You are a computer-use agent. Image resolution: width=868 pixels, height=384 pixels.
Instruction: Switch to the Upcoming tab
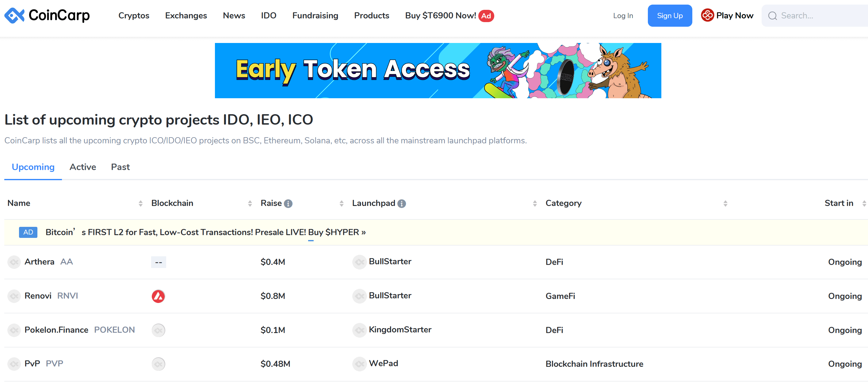point(33,167)
